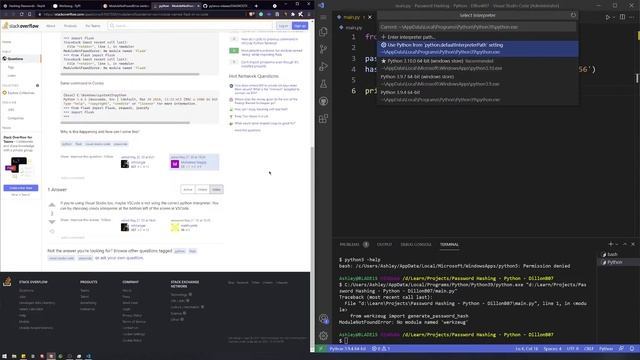Viewport: 640px width, 360px height.
Task: Click the Spaces: 4 indentation setting
Action: point(552,349)
